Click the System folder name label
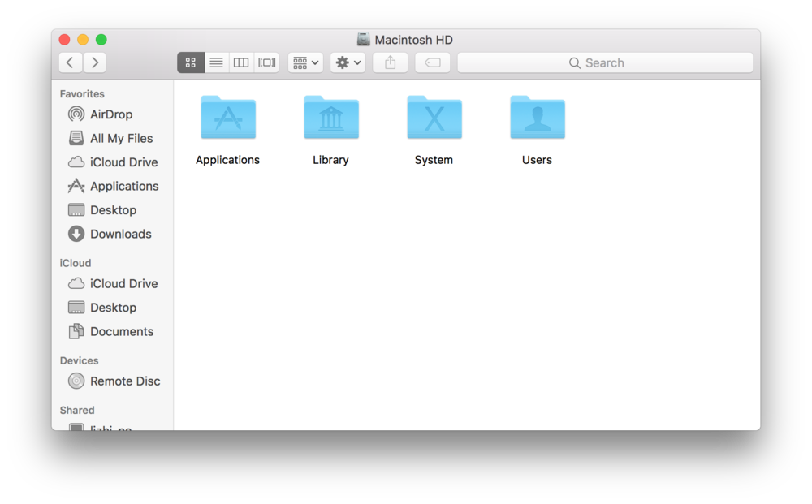Viewport: 812px width, 504px height. click(x=434, y=160)
